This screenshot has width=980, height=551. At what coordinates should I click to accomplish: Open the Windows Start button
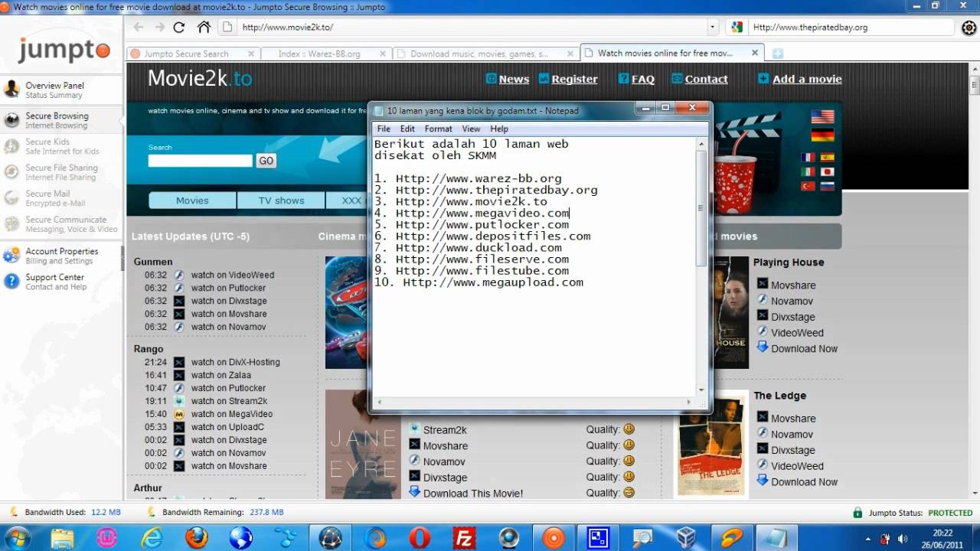[17, 537]
